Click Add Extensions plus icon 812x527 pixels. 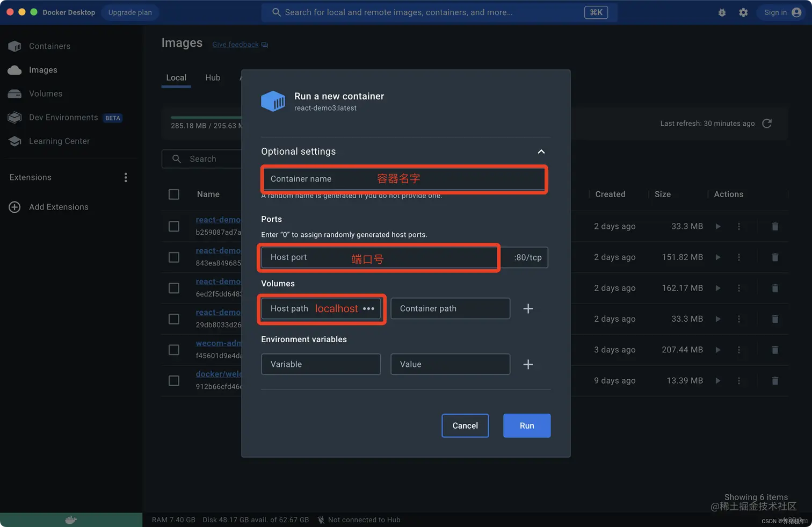15,207
